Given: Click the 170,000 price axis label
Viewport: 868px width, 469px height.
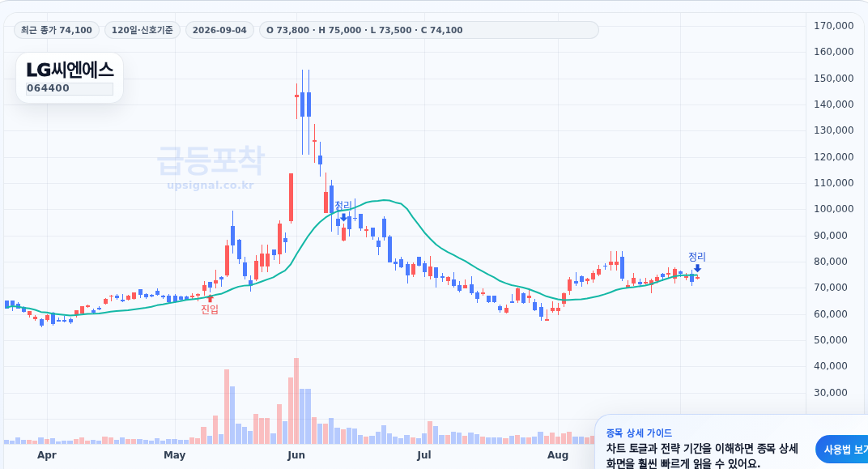Looking at the screenshot, I should pos(833,25).
